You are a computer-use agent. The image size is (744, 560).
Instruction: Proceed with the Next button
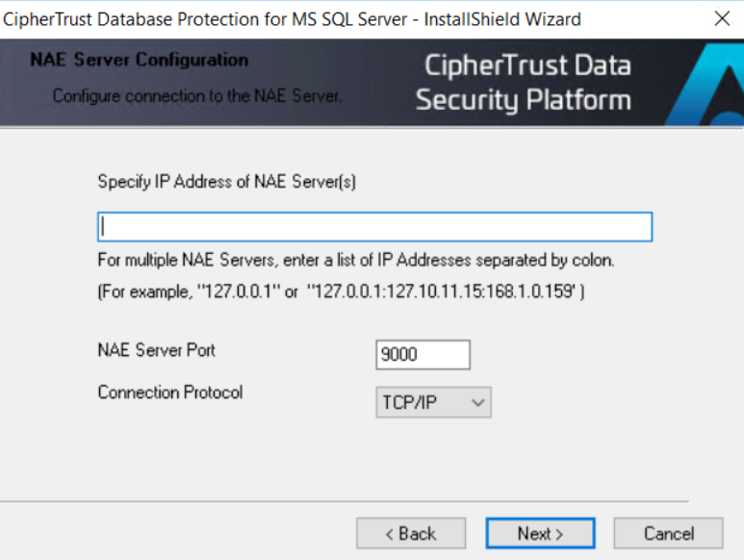pos(540,533)
